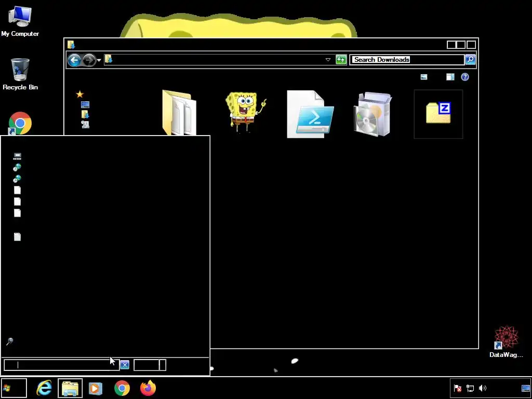Click the magnifier search button in Explorer

point(470,60)
